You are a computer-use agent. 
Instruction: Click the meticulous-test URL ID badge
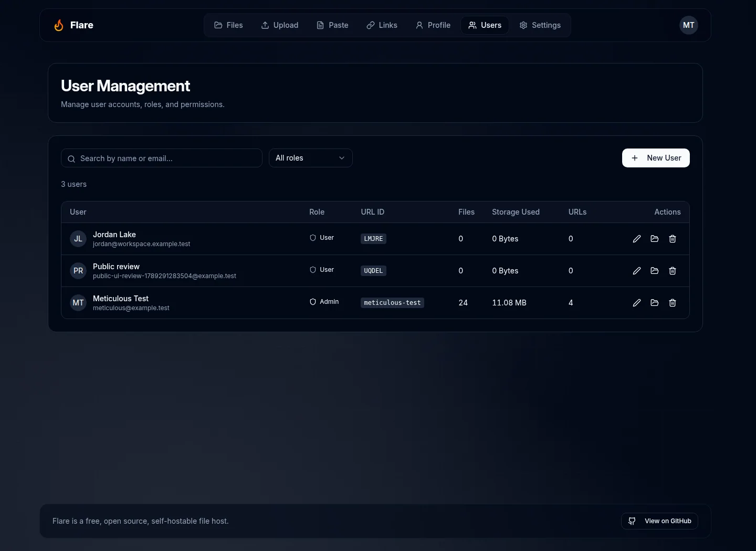(x=392, y=303)
